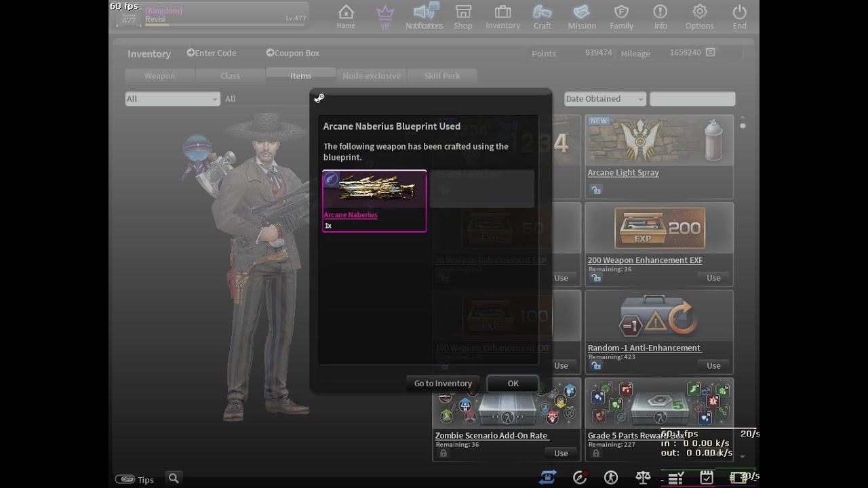The image size is (868, 488).
Task: Click the running figure icon in bottom bar
Action: point(611,478)
